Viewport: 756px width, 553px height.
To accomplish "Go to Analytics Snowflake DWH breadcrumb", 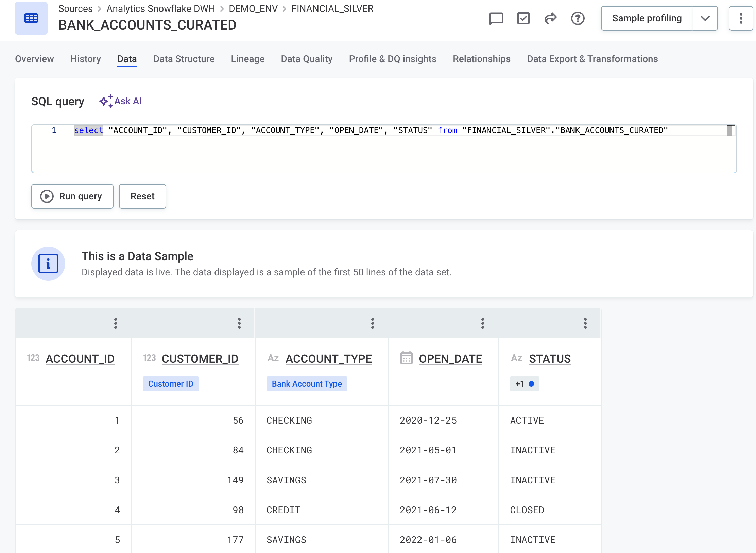I will [161, 9].
